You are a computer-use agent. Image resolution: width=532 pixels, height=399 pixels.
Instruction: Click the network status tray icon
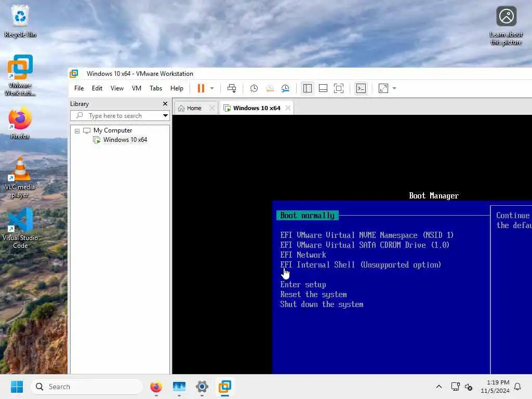point(455,387)
